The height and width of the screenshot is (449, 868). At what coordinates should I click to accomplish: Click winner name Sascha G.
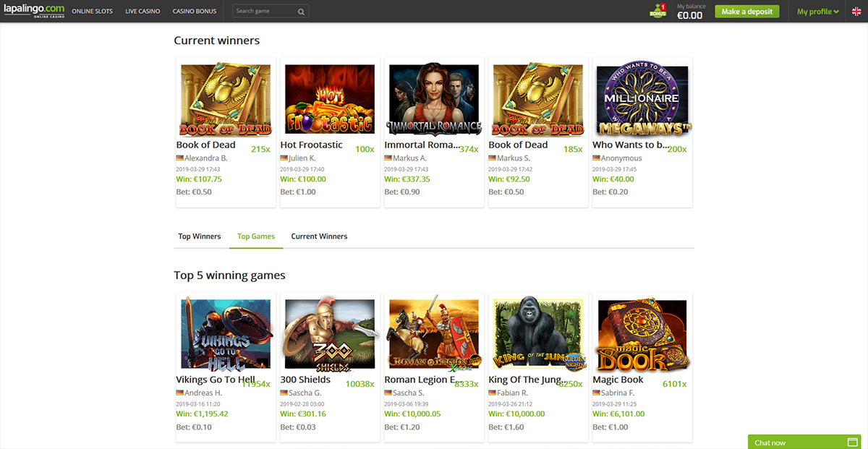pos(306,393)
